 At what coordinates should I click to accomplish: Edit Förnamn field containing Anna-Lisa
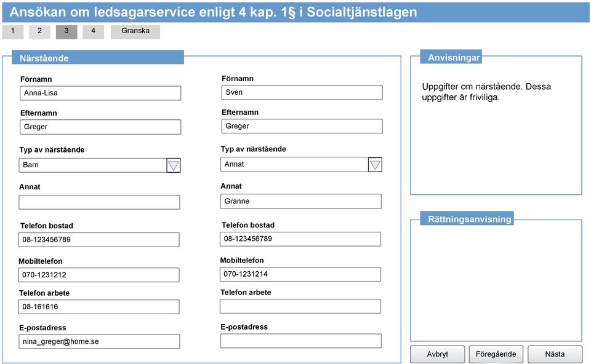pyautogui.click(x=100, y=93)
